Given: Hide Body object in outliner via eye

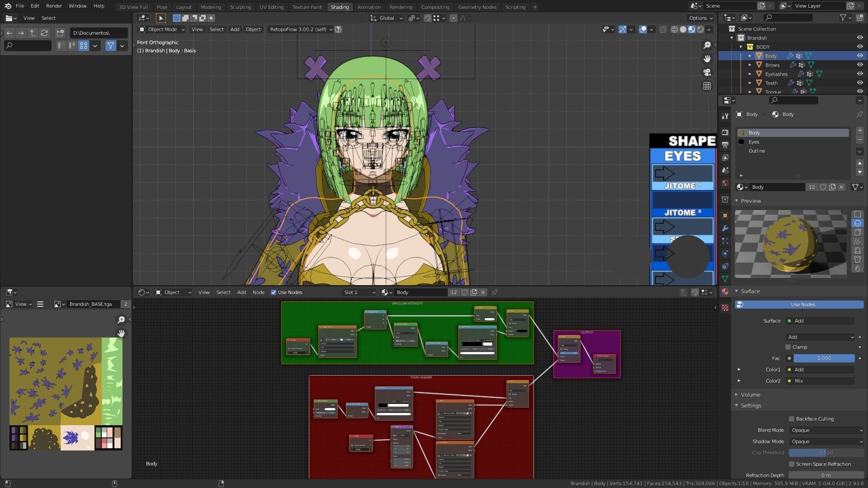Looking at the screenshot, I should [860, 56].
